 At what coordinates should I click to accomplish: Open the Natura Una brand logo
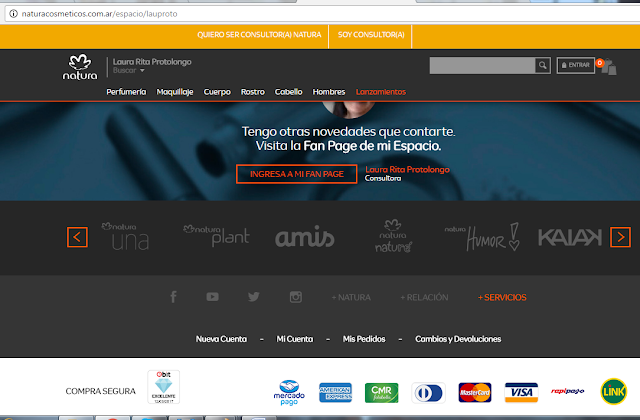click(x=125, y=236)
